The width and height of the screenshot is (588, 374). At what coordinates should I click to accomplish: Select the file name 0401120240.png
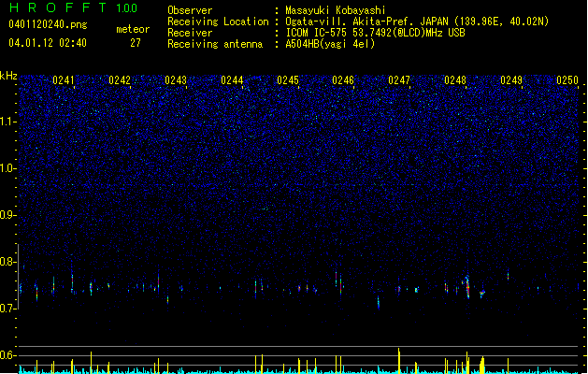(48, 25)
